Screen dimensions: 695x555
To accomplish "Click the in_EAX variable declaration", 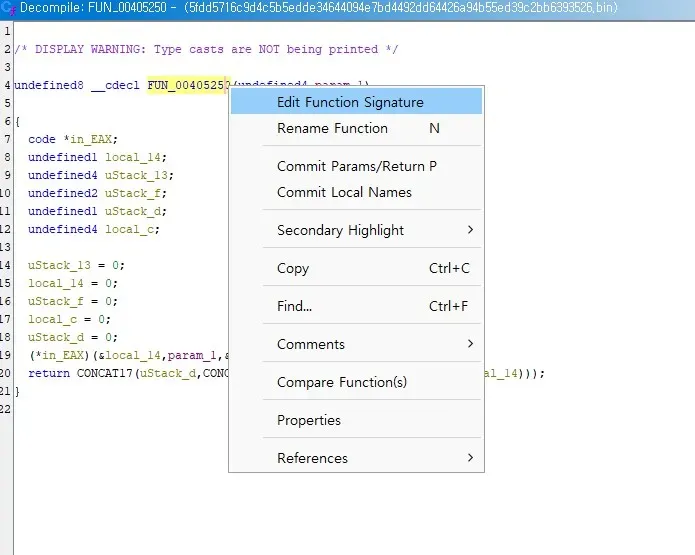I will pyautogui.click(x=88, y=140).
